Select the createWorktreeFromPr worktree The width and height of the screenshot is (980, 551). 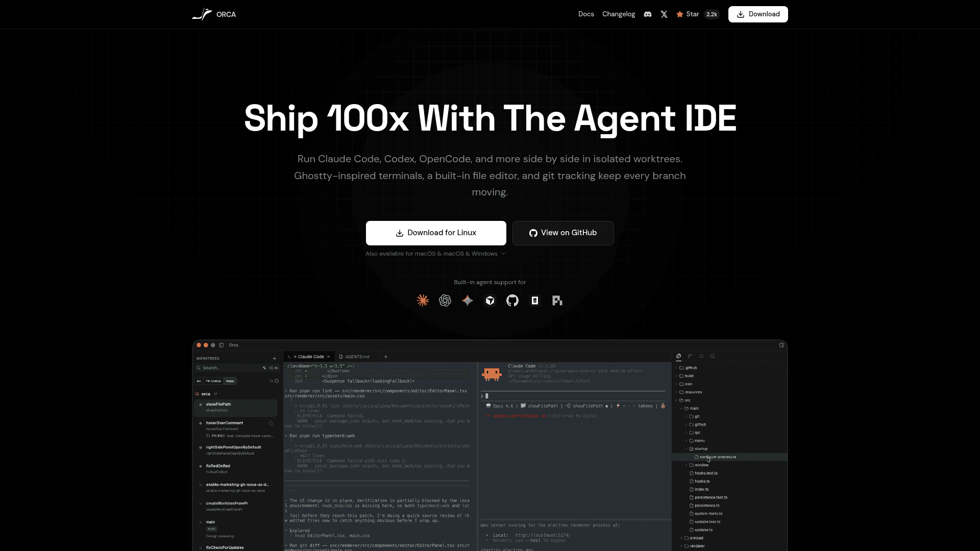(236, 506)
